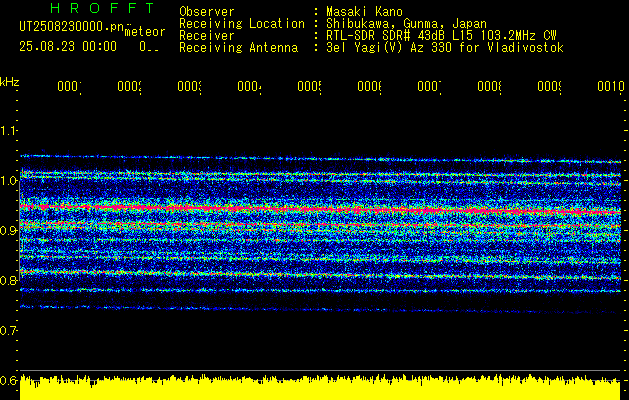Click the 0009 time axis marker
Screen dimensions: 629x400
(550, 86)
